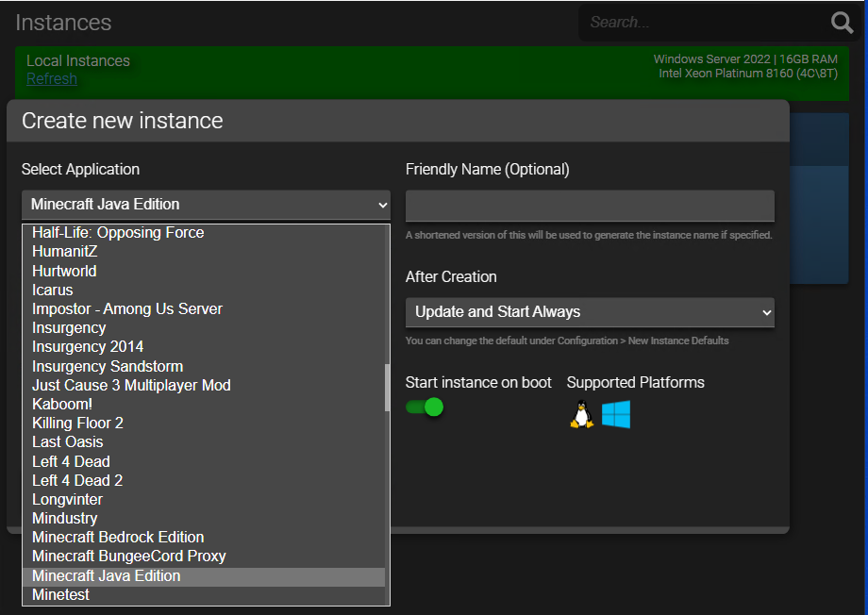Click the Friendly Name input field
The image size is (868, 615).
coord(590,206)
